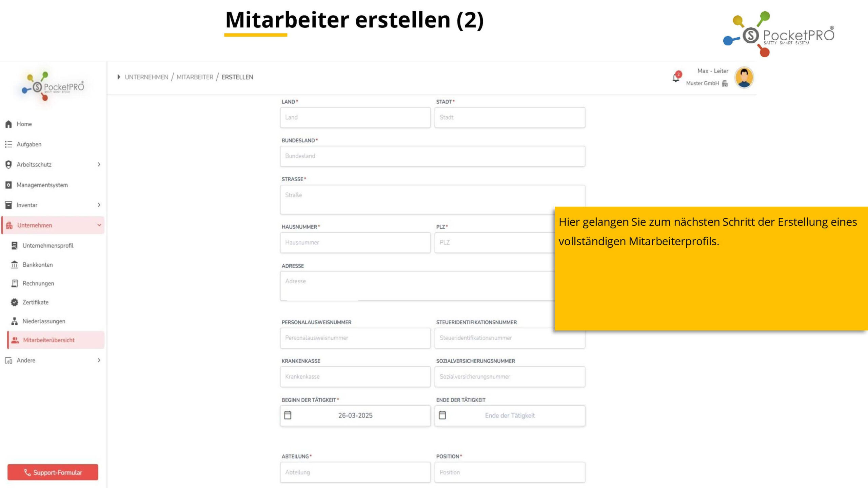The height and width of the screenshot is (488, 868).
Task: Collapse the Unternehmen submenu chevron
Action: [99, 225]
